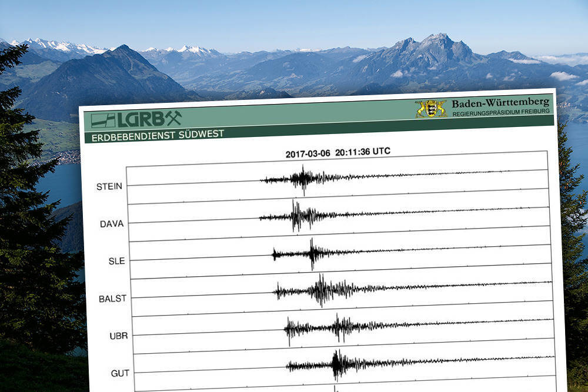Click the LGRB map emblem square

[x=103, y=120]
